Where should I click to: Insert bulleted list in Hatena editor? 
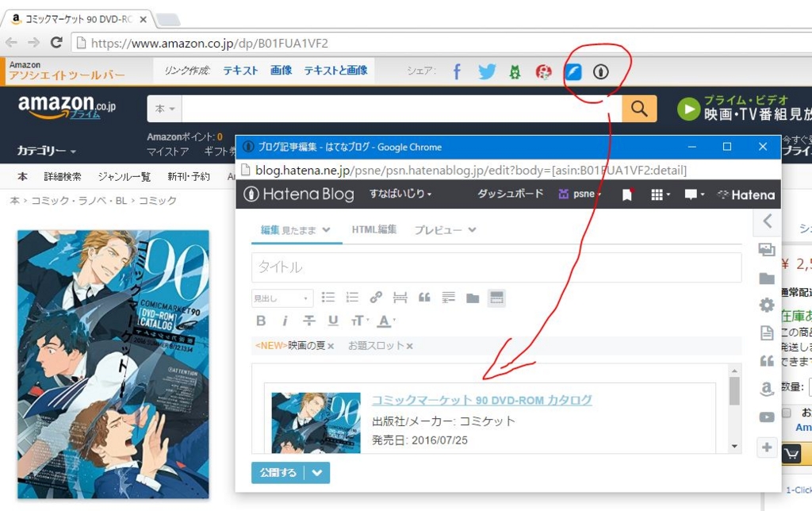click(327, 297)
